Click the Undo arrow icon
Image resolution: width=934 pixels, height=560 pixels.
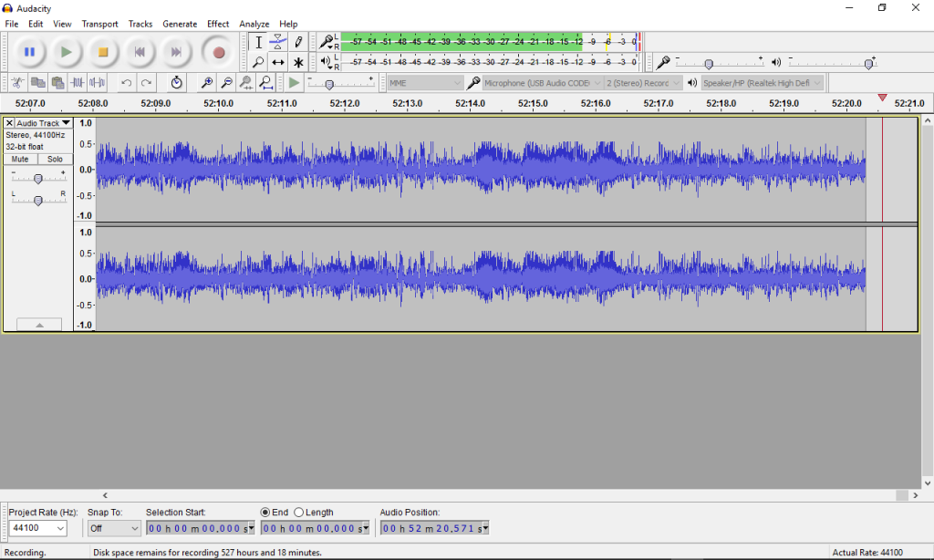[127, 83]
